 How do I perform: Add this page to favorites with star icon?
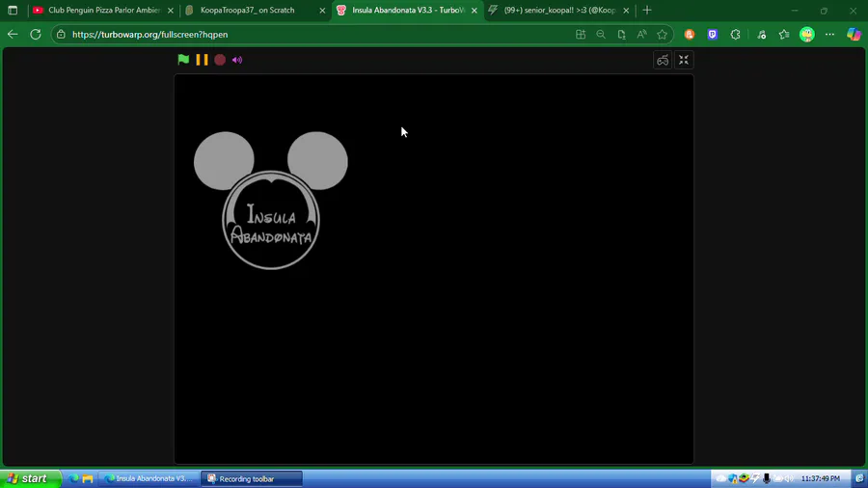662,35
